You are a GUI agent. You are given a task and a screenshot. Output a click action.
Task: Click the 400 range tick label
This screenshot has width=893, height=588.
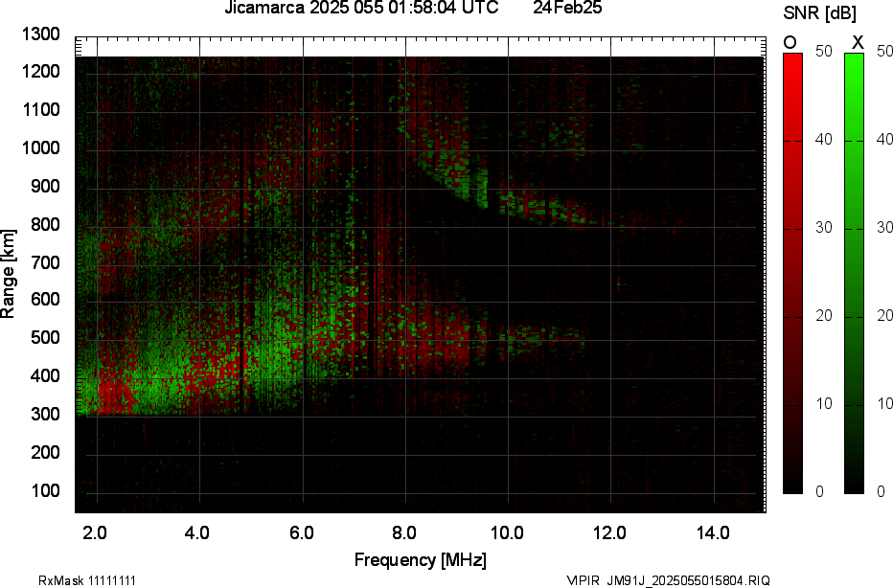tap(46, 375)
